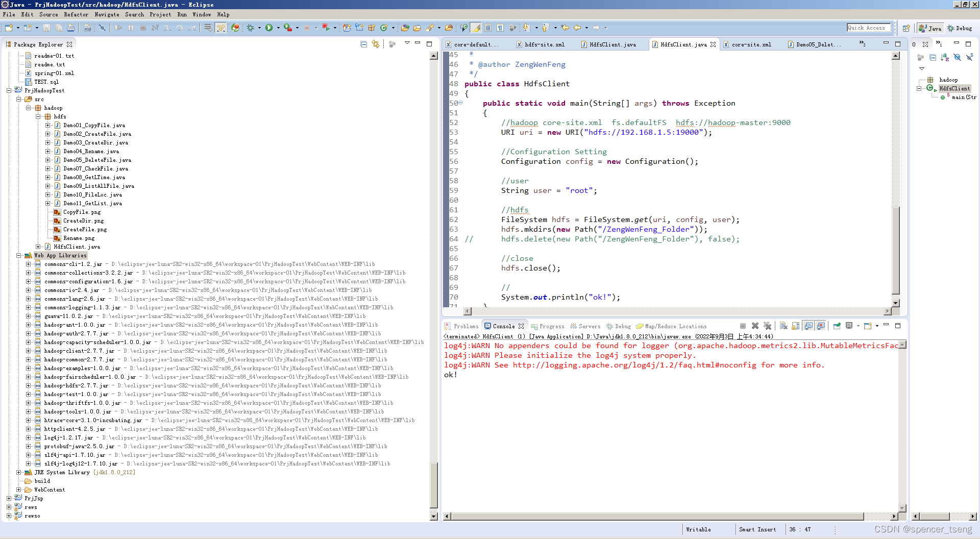This screenshot has height=539, width=980.
Task: Save all open editors
Action: 59,28
